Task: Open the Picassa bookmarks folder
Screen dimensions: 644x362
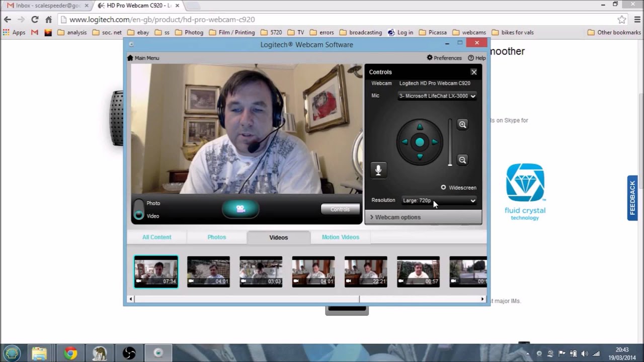Action: (x=433, y=32)
